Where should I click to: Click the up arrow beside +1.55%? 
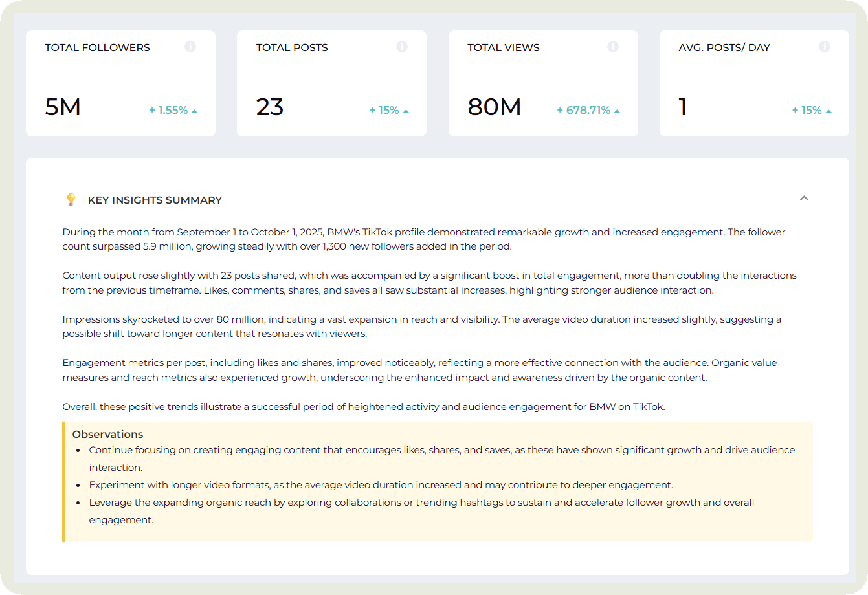[x=195, y=111]
